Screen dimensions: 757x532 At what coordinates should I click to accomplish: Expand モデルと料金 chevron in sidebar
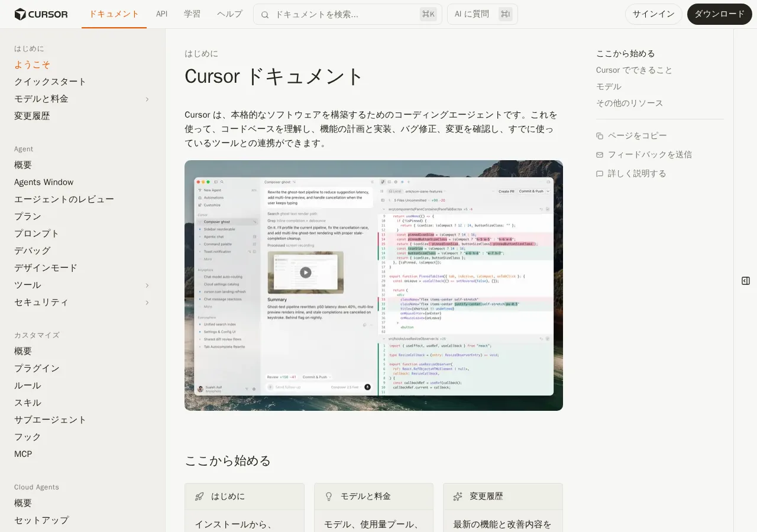pyautogui.click(x=147, y=99)
